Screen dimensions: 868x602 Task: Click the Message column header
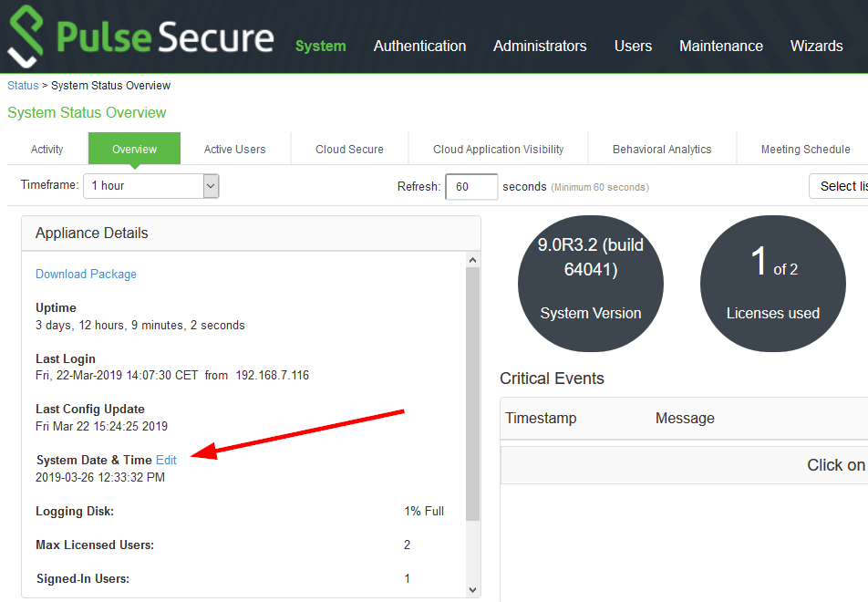tap(685, 418)
